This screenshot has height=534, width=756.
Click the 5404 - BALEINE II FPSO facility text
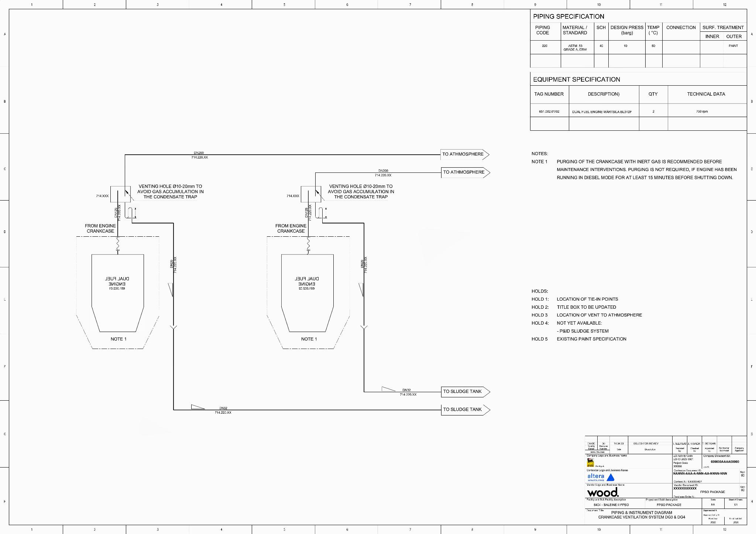(x=611, y=505)
